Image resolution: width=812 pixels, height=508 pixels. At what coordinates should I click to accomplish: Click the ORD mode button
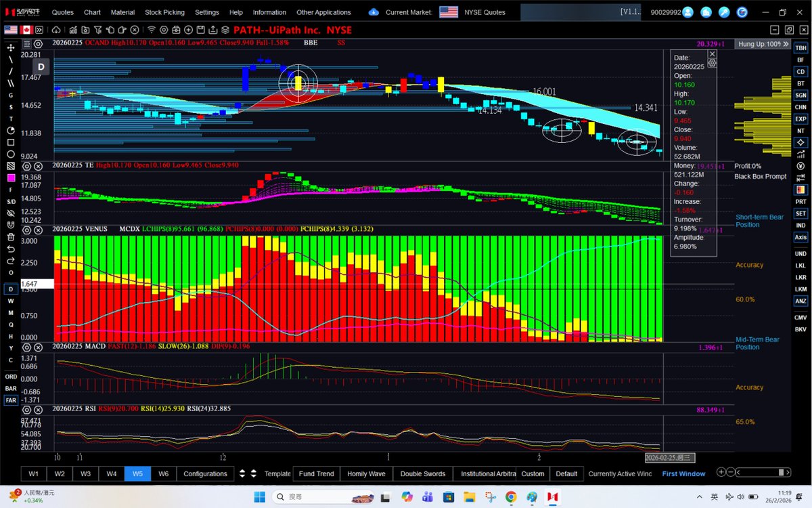point(11,377)
